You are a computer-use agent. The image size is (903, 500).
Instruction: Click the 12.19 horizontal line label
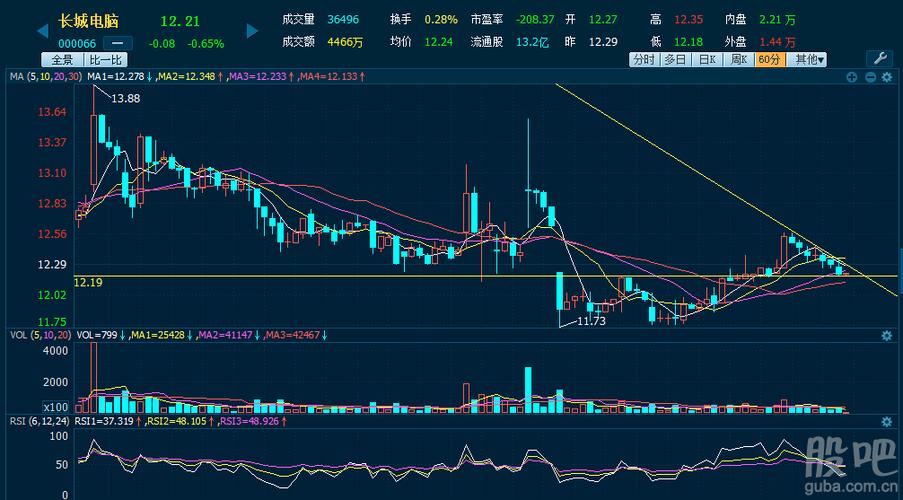tap(89, 282)
